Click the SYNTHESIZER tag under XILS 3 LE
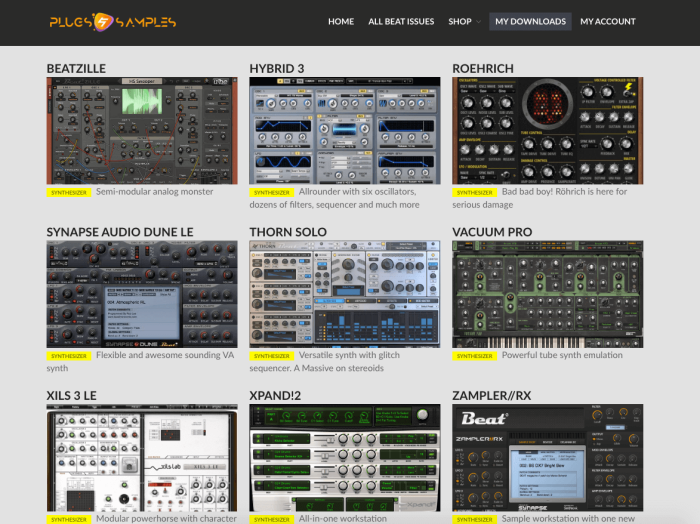 (x=69, y=519)
